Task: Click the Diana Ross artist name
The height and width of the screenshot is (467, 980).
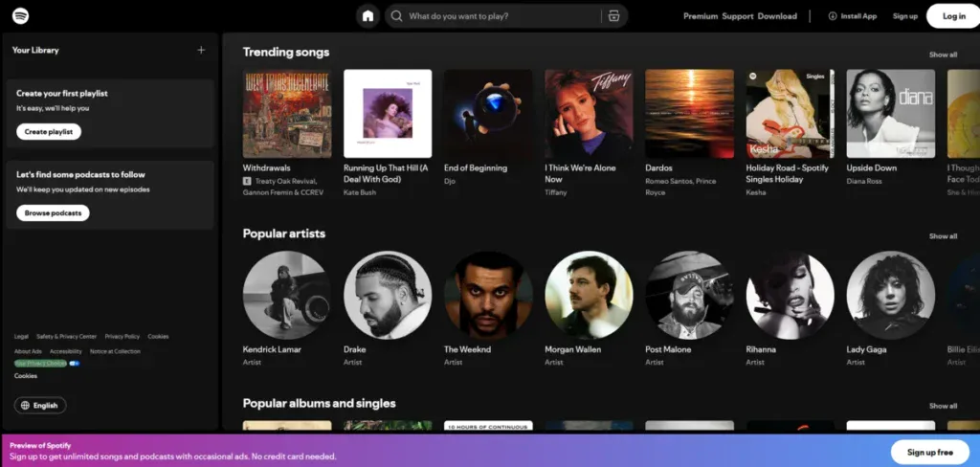Action: coord(864,181)
